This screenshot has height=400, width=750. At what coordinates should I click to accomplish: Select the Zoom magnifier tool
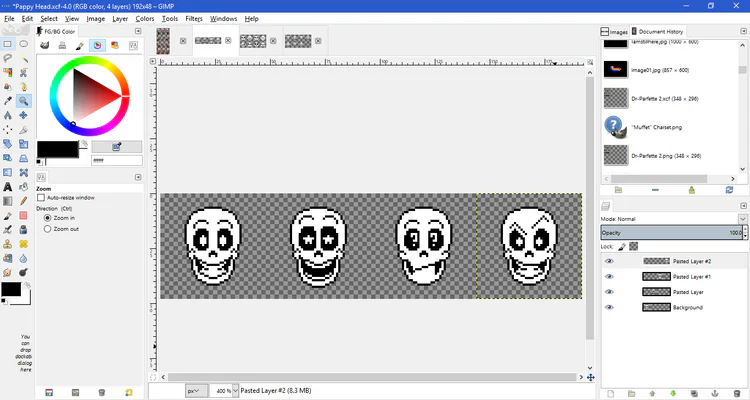pyautogui.click(x=23, y=101)
